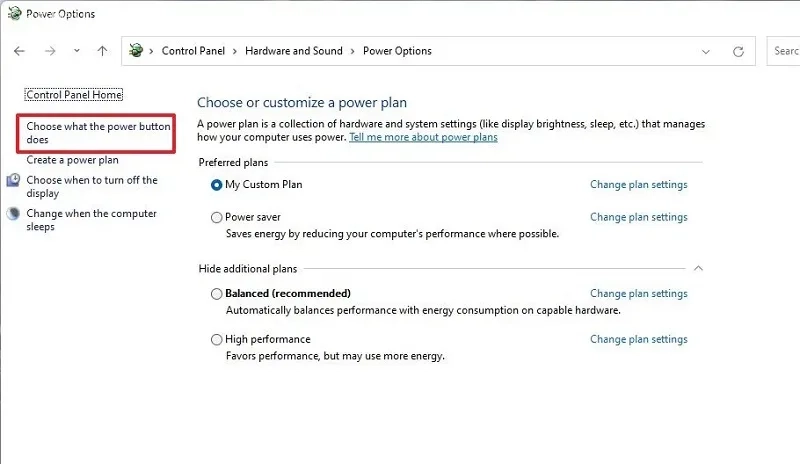Open Choose what the power button does

click(x=98, y=133)
